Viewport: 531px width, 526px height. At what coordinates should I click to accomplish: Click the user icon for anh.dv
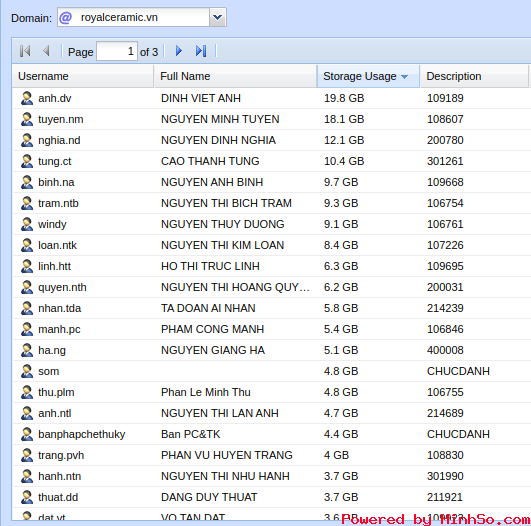(x=27, y=98)
